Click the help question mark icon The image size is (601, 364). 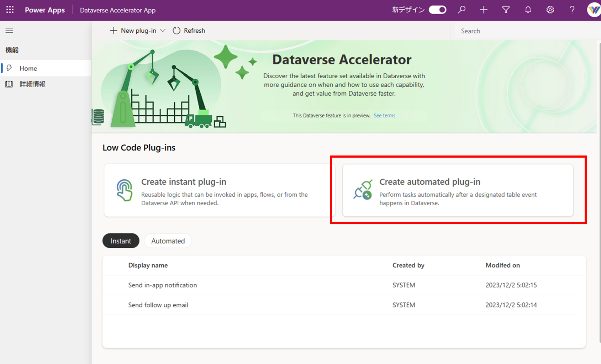[572, 10]
